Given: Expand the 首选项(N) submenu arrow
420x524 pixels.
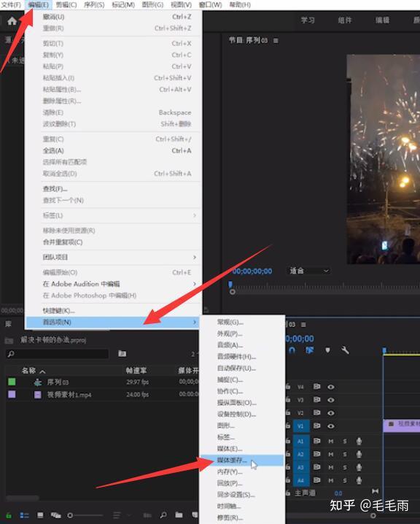Looking at the screenshot, I should [195, 322].
